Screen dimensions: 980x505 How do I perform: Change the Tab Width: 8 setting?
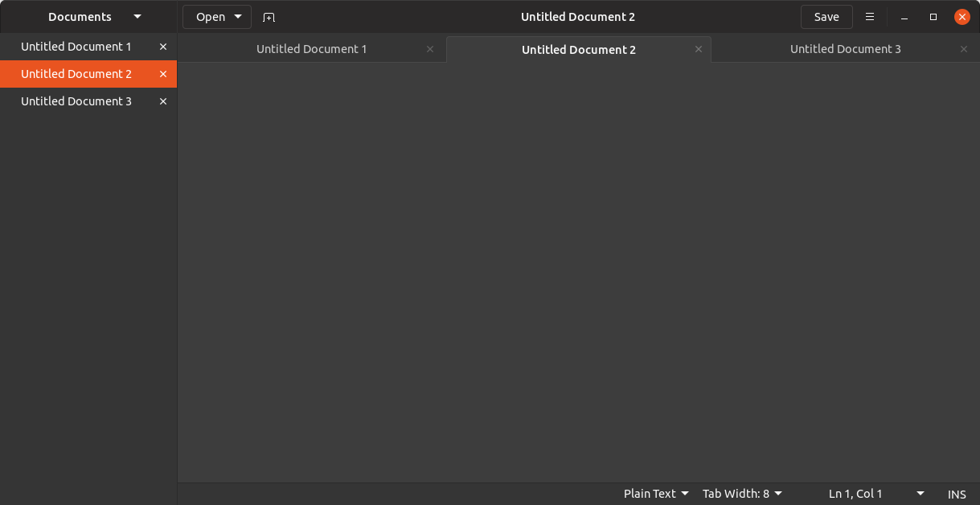pos(742,494)
